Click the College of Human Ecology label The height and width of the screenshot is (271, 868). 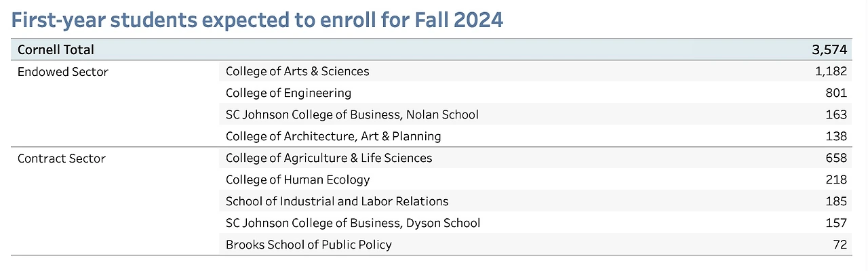[298, 180]
